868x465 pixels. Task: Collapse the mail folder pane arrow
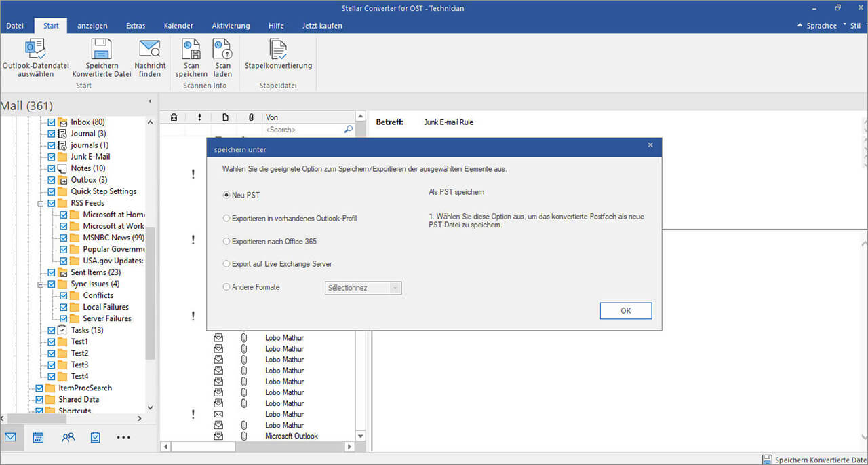(150, 102)
